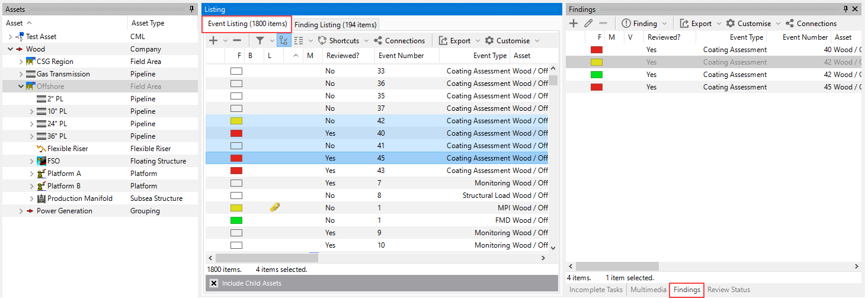Screen dimensions: 868x298
Task: Collapse the Offshore field area node
Action: point(21,86)
